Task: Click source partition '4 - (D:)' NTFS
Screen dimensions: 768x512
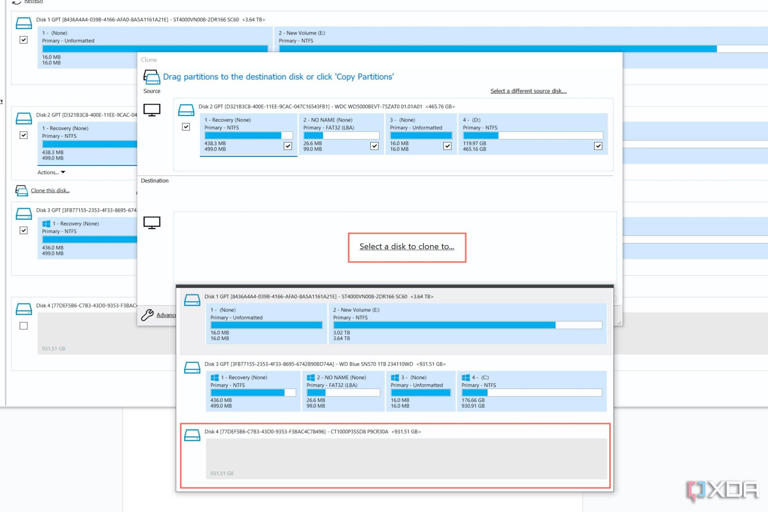Action: coord(533,134)
